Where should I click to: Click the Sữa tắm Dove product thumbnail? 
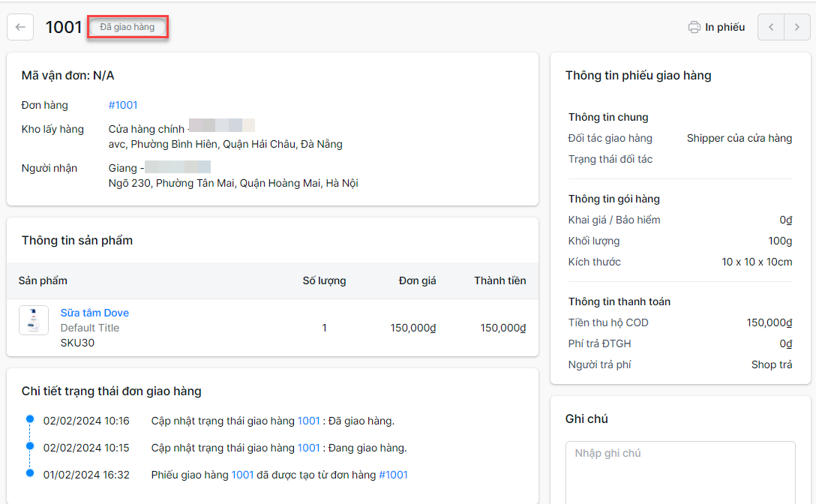34,320
